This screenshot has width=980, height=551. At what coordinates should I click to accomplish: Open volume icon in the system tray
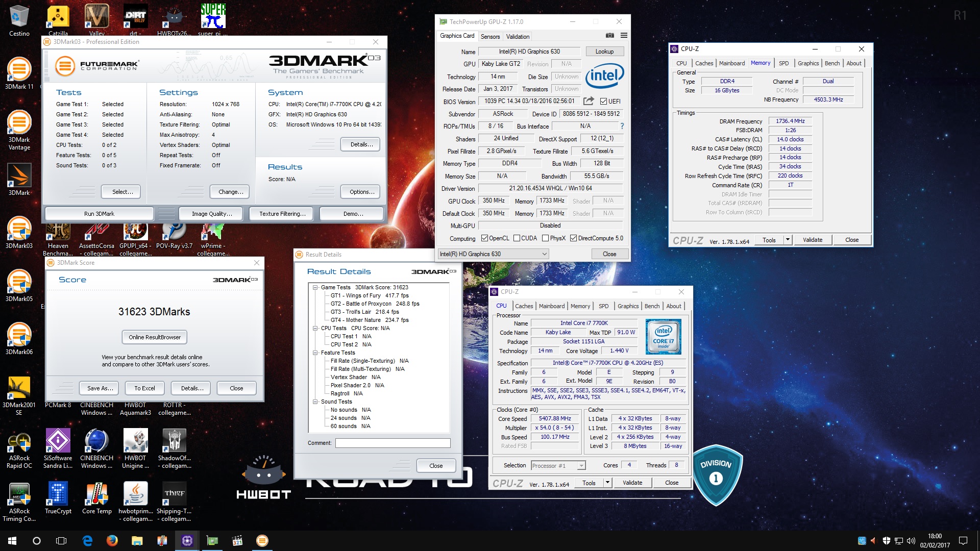point(911,541)
